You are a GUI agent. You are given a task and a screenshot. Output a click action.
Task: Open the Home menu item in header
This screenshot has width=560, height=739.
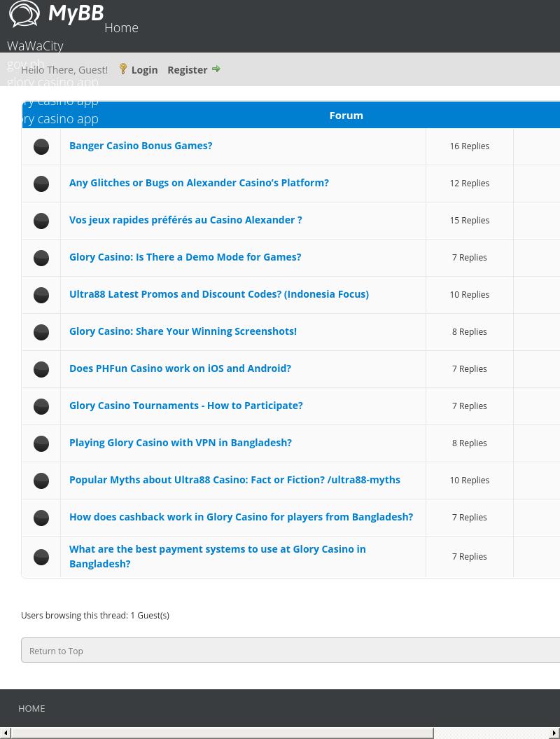(x=121, y=28)
